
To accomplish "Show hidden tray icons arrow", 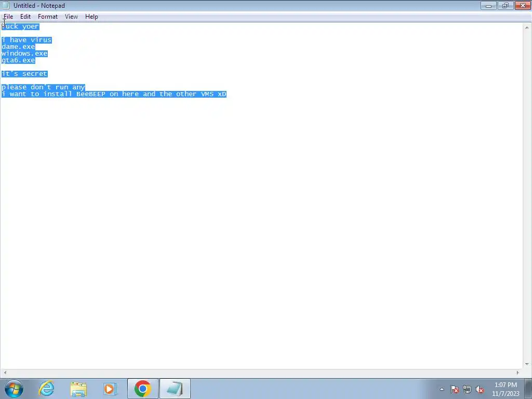I will coord(442,389).
